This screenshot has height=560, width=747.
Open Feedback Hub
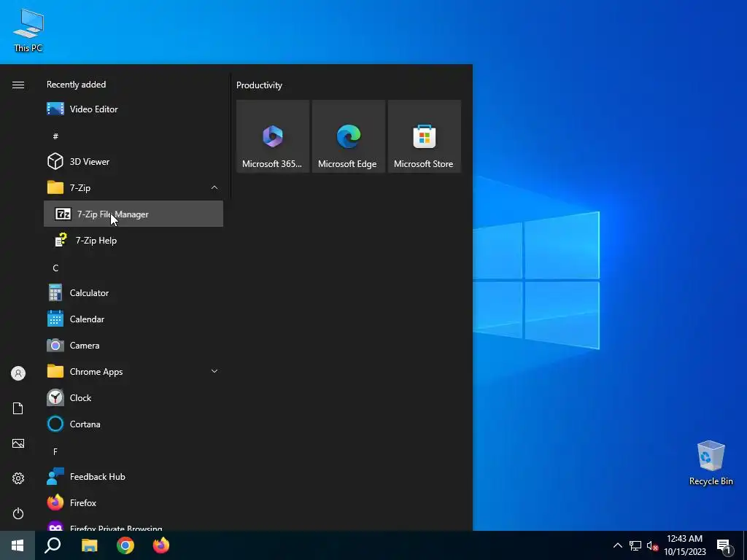[x=133, y=477]
